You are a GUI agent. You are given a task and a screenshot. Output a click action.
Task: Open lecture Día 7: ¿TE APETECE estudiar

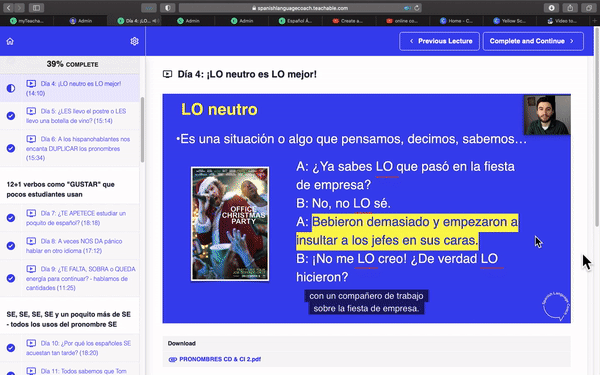pyautogui.click(x=70, y=218)
